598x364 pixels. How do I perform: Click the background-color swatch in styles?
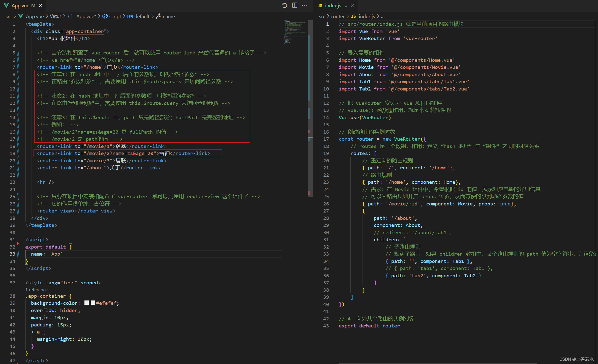point(85,303)
